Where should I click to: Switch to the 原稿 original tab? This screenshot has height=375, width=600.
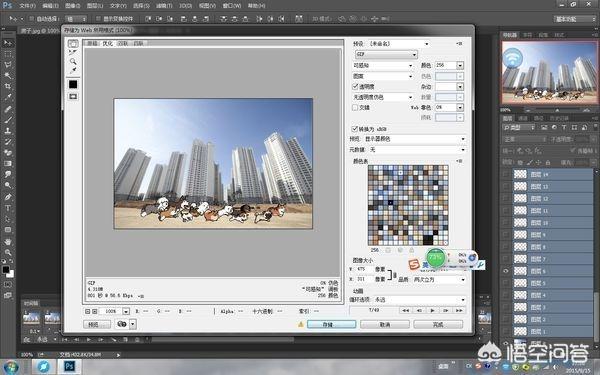click(x=92, y=43)
